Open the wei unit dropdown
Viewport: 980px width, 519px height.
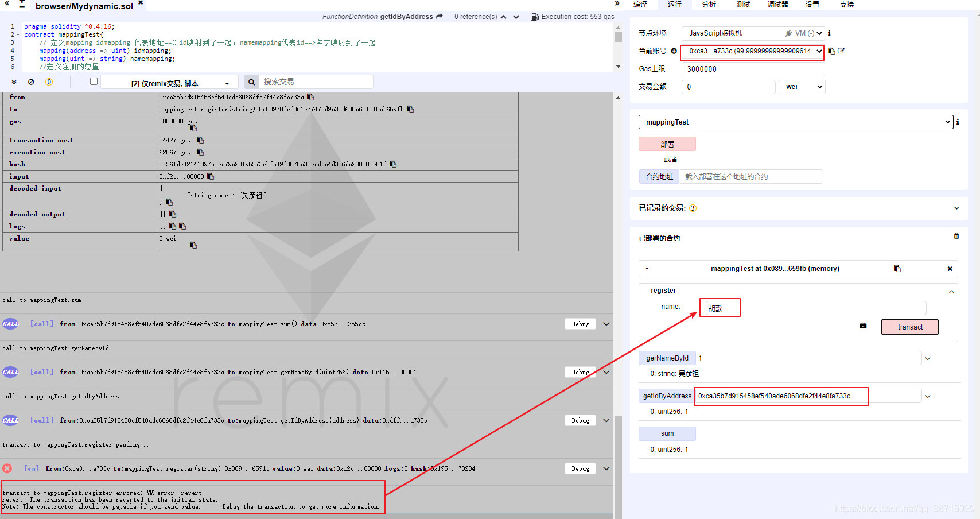pyautogui.click(x=802, y=87)
